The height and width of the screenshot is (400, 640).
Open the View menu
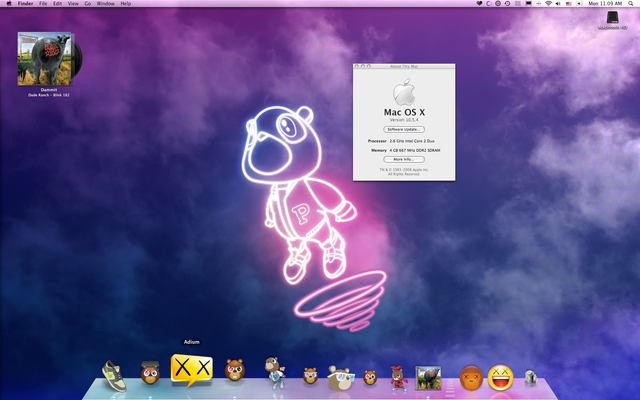point(73,3)
